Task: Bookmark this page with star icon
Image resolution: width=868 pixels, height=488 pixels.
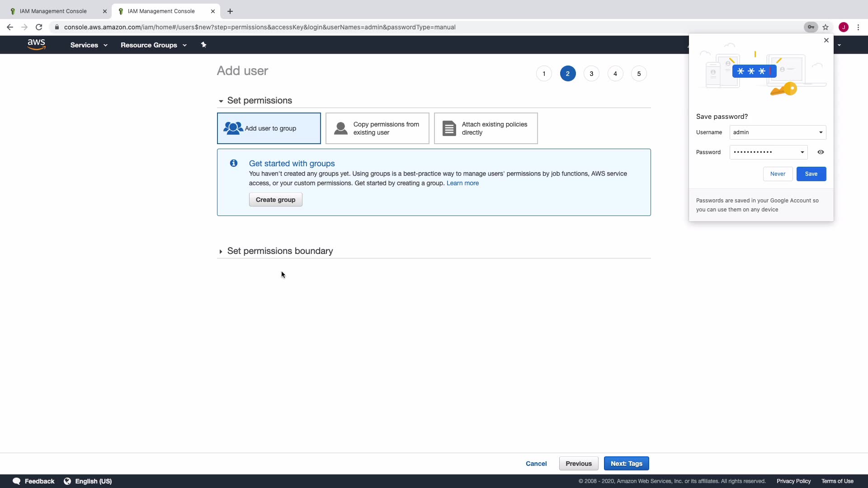Action: pos(826,27)
